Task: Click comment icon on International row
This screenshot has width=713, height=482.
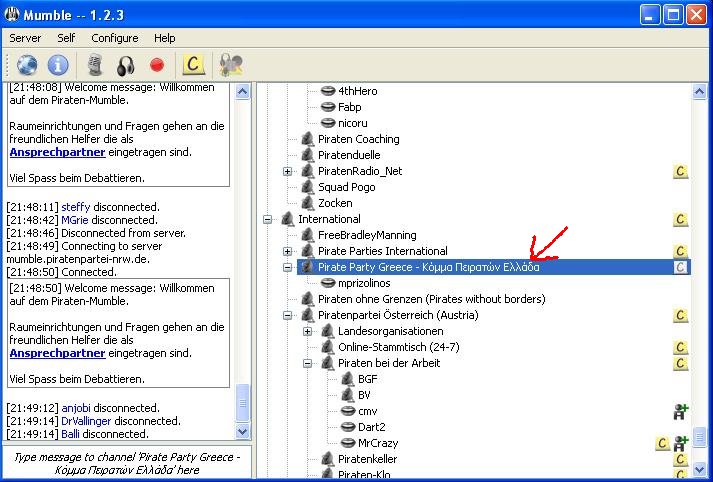Action: pos(680,219)
